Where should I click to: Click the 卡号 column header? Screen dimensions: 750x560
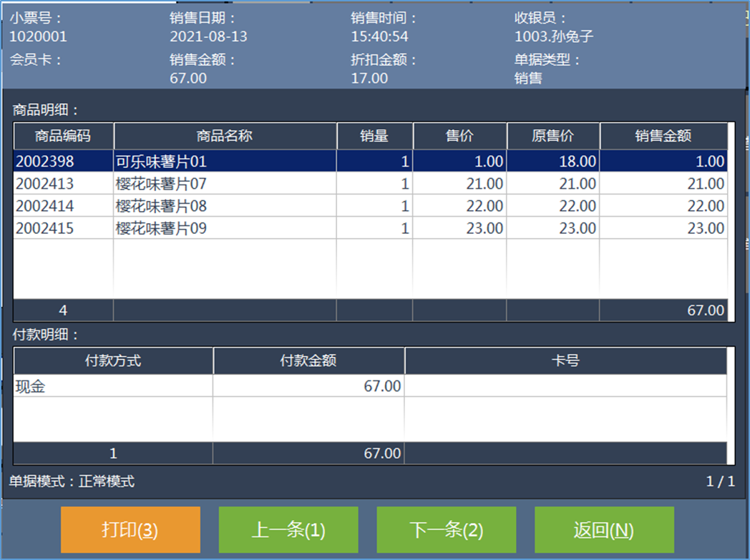point(566,360)
